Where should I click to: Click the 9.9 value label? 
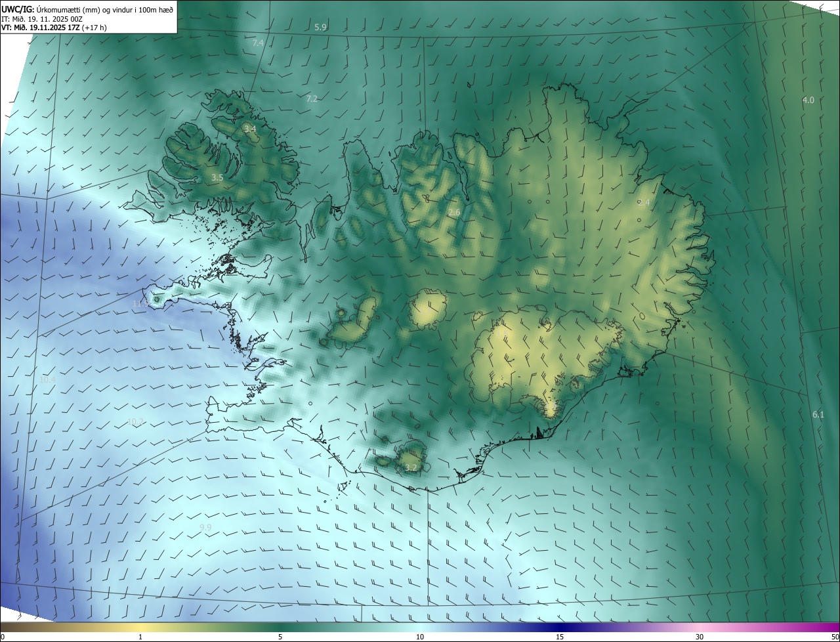pos(205,528)
